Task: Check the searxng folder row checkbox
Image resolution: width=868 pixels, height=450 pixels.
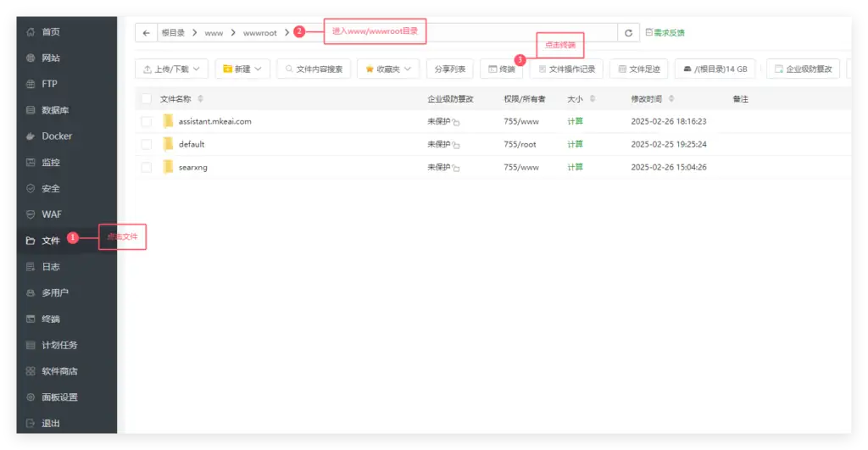Action: [146, 167]
